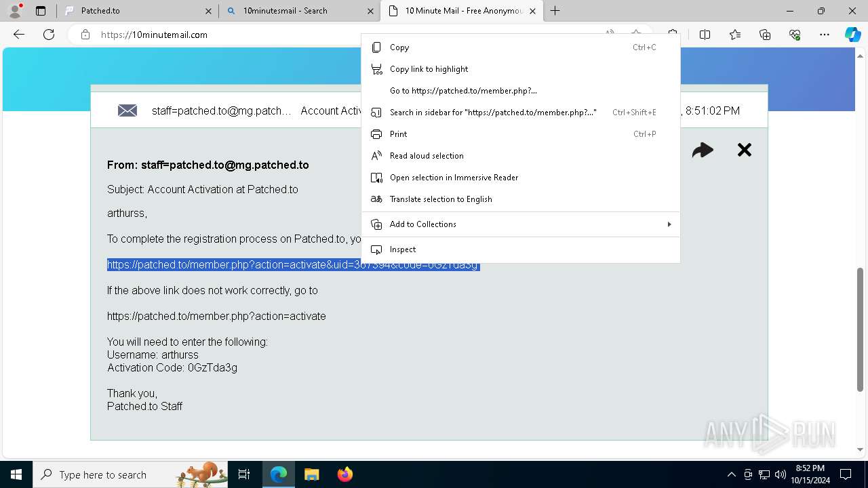The image size is (868, 488).
Task: Open Task View on the taskbar
Action: 245,474
